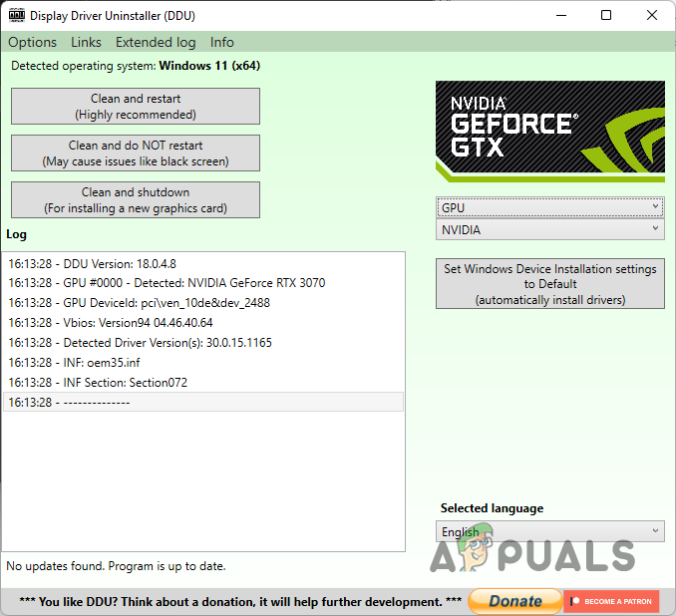Select the GPU #0000 Detected RTX 3070 log line
The image size is (676, 616).
(x=203, y=283)
